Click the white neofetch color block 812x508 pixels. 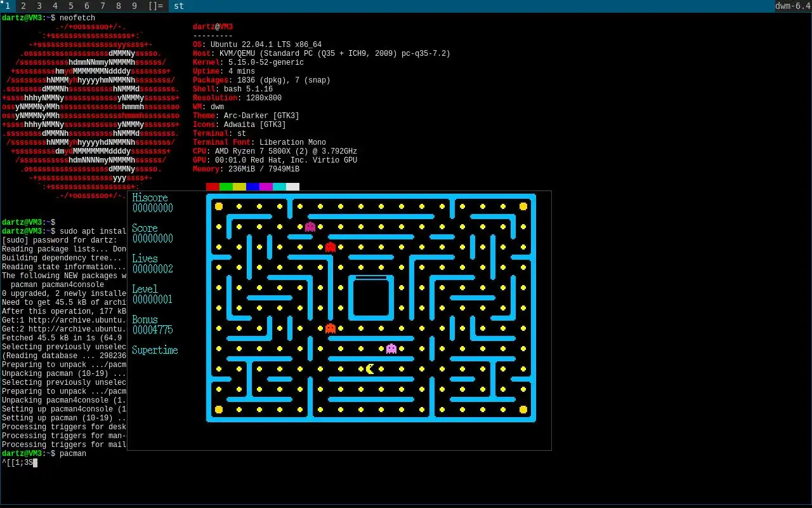[292, 187]
